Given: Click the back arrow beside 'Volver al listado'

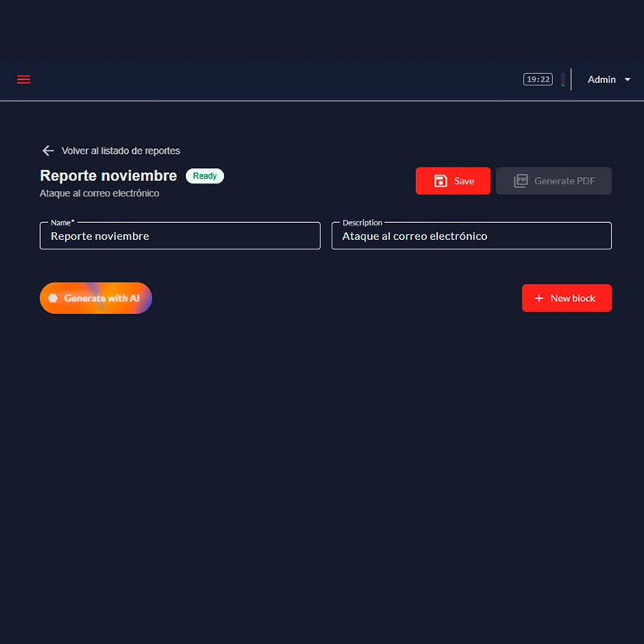Looking at the screenshot, I should tap(48, 150).
